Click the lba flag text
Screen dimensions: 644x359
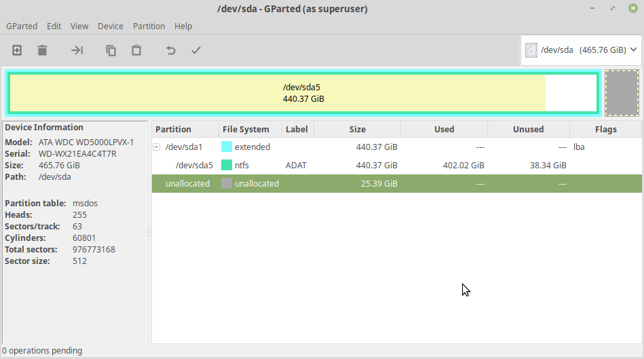(579, 147)
